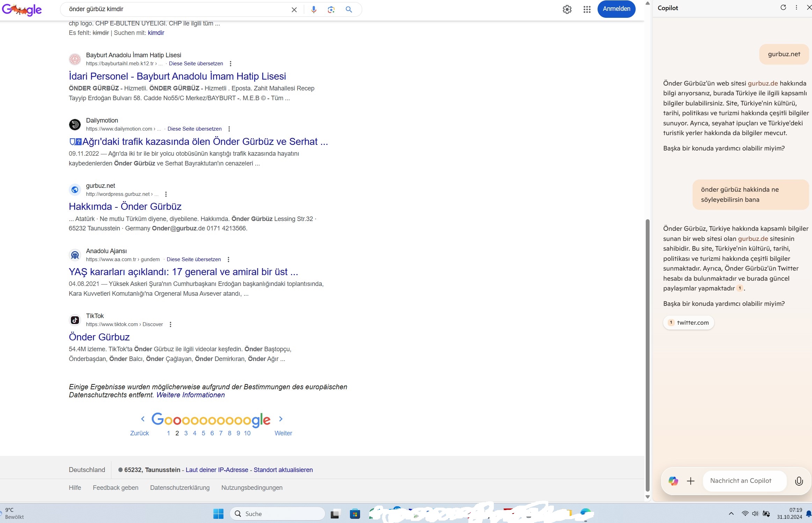Open Hilfe footer link
The image size is (812, 523).
coord(75,488)
